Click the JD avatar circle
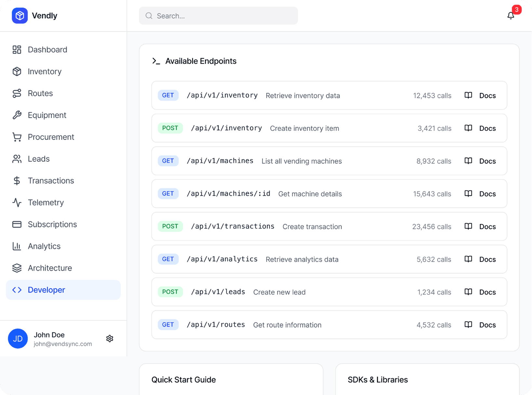Screen dimensions: 532x395 18,338
